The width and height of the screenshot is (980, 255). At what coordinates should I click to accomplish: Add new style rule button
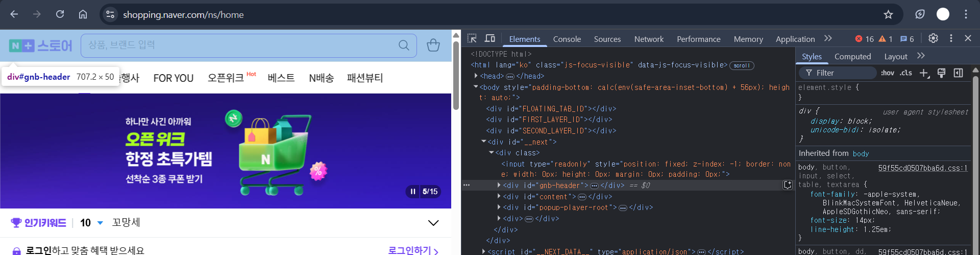click(924, 73)
